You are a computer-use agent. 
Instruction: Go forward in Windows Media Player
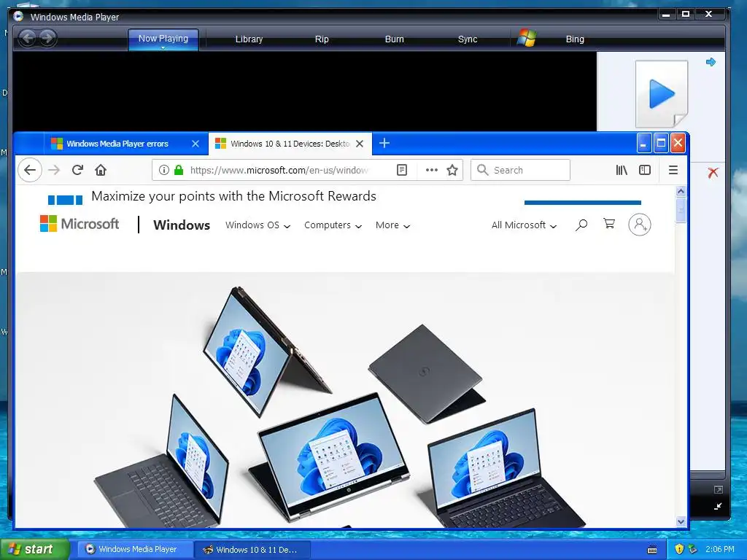coord(47,38)
